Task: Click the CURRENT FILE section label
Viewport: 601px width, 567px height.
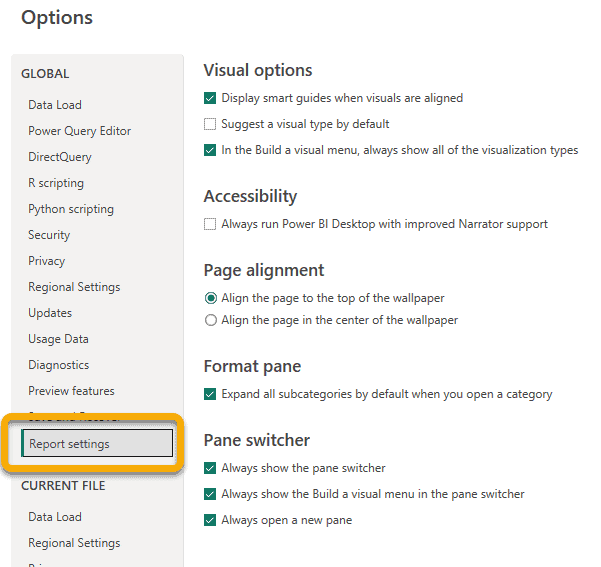Action: pos(63,486)
